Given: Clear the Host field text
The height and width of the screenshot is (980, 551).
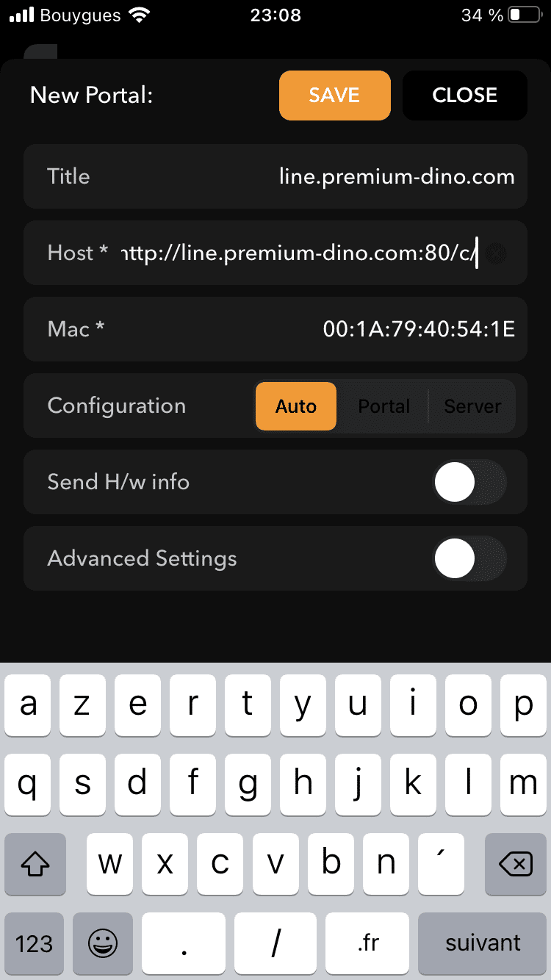Looking at the screenshot, I should click(x=497, y=253).
